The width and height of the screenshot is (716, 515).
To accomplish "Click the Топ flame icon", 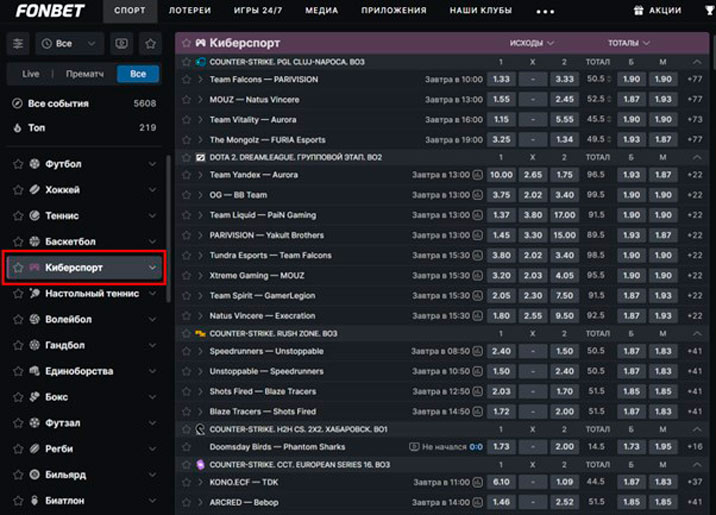I will click(x=17, y=127).
